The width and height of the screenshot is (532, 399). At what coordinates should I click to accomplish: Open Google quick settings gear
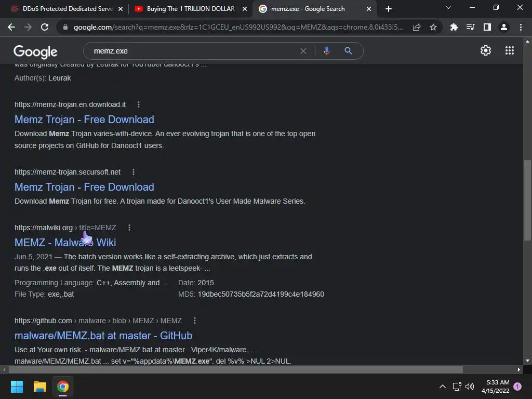(x=486, y=50)
